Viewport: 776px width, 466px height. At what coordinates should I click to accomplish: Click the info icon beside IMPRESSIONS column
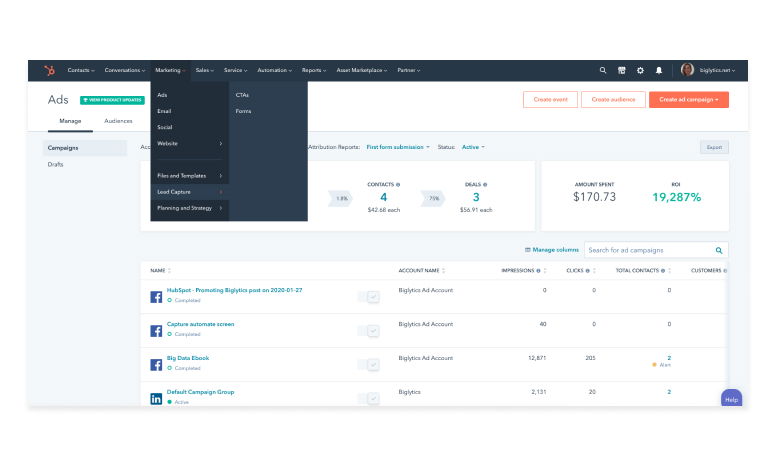538,271
